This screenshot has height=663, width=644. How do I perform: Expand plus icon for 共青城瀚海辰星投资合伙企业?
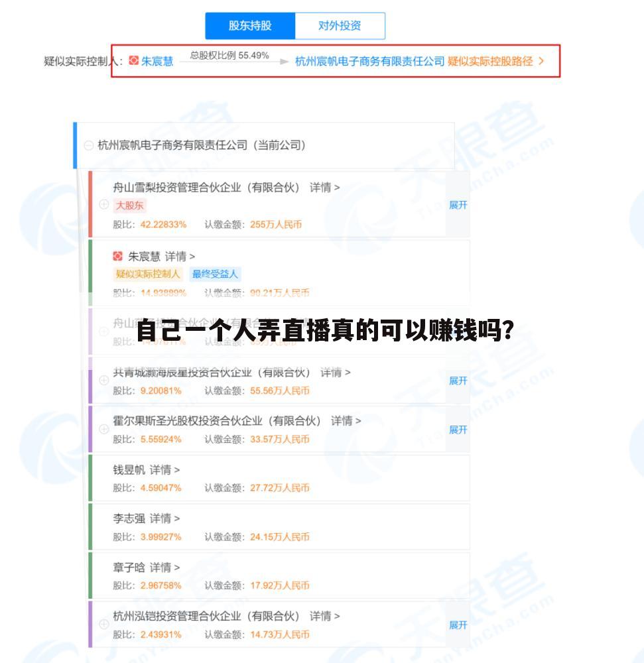pyautogui.click(x=104, y=380)
